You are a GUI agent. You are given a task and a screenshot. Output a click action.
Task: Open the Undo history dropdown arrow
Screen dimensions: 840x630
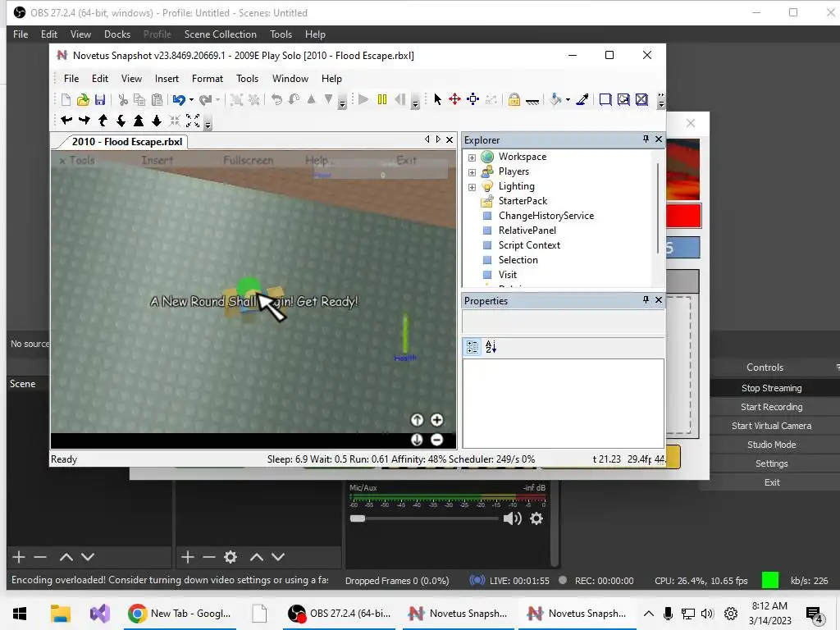tap(191, 99)
